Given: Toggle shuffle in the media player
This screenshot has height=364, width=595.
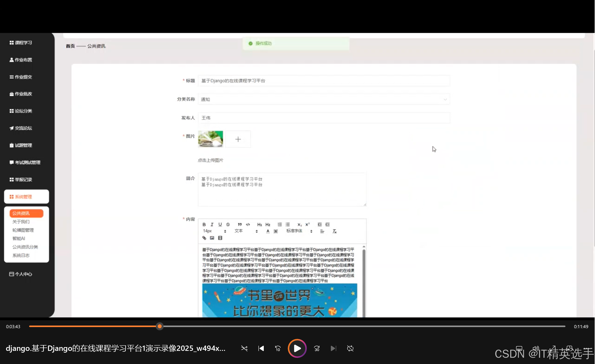Looking at the screenshot, I should (x=244, y=348).
